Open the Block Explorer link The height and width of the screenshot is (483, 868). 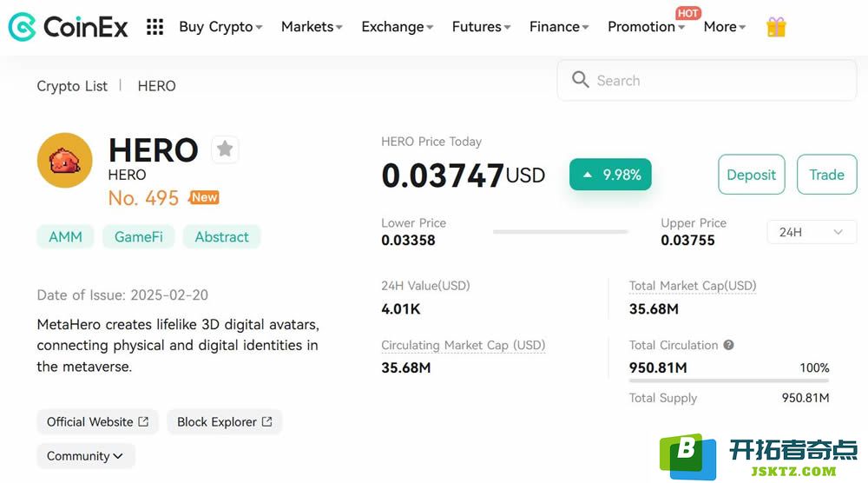click(224, 422)
